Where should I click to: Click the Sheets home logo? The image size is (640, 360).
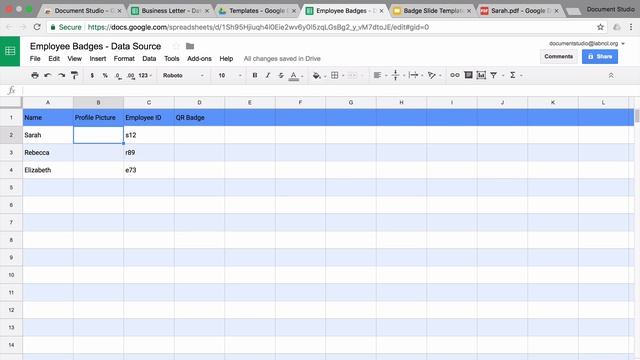(x=10, y=51)
